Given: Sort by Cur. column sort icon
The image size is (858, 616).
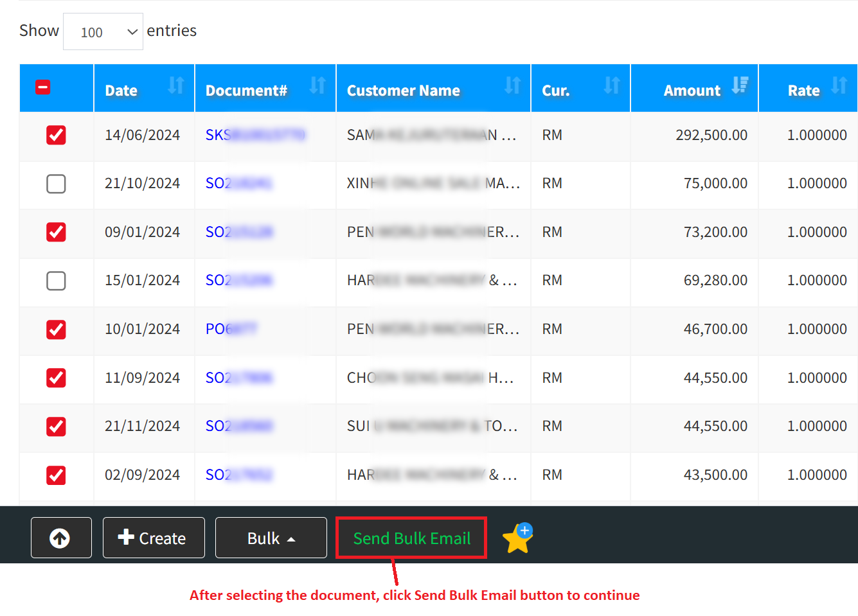Looking at the screenshot, I should pyautogui.click(x=612, y=85).
